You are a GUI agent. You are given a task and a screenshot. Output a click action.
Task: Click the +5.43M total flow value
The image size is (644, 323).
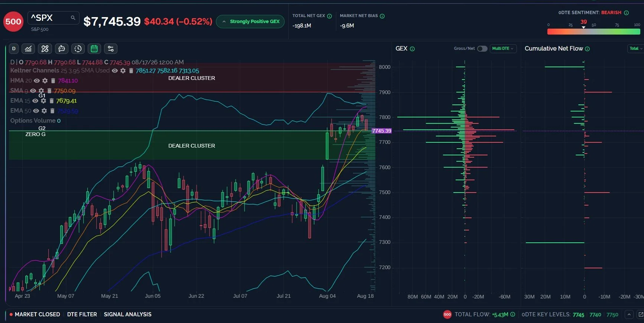pos(500,315)
